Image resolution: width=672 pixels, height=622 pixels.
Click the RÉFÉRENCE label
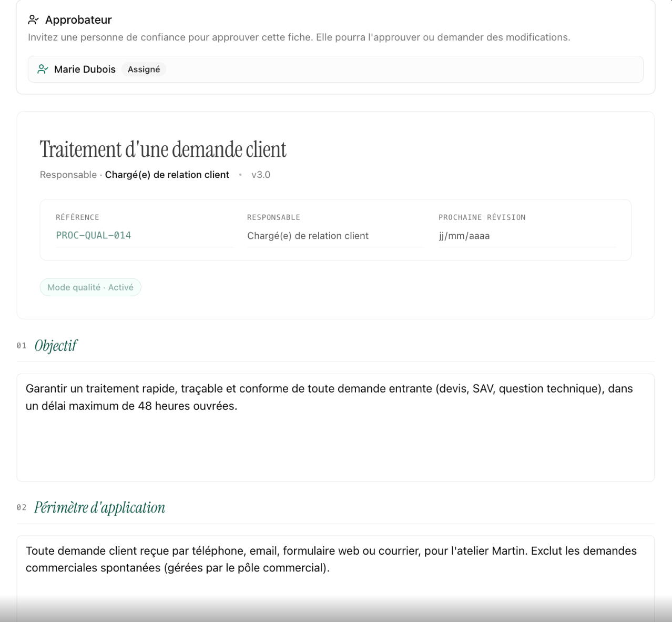pyautogui.click(x=77, y=217)
